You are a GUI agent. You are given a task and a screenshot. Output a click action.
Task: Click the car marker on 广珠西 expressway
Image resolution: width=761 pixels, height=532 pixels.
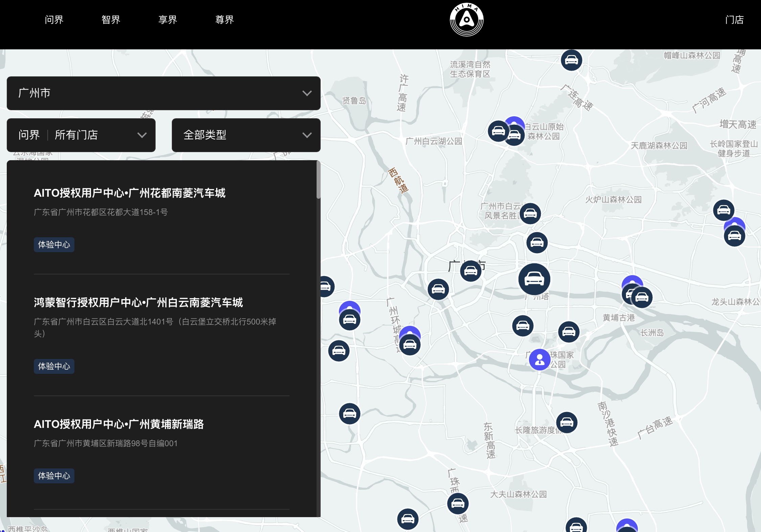tap(458, 504)
